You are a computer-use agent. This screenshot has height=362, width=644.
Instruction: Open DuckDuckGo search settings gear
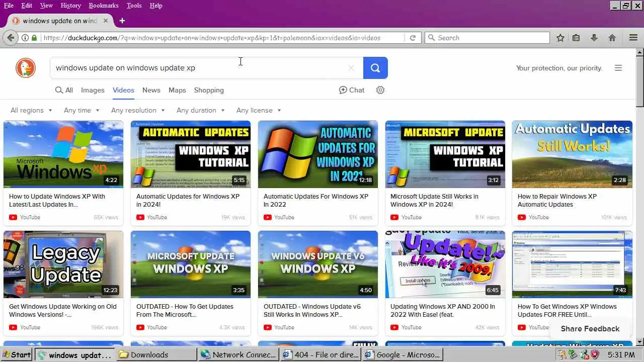pyautogui.click(x=380, y=90)
